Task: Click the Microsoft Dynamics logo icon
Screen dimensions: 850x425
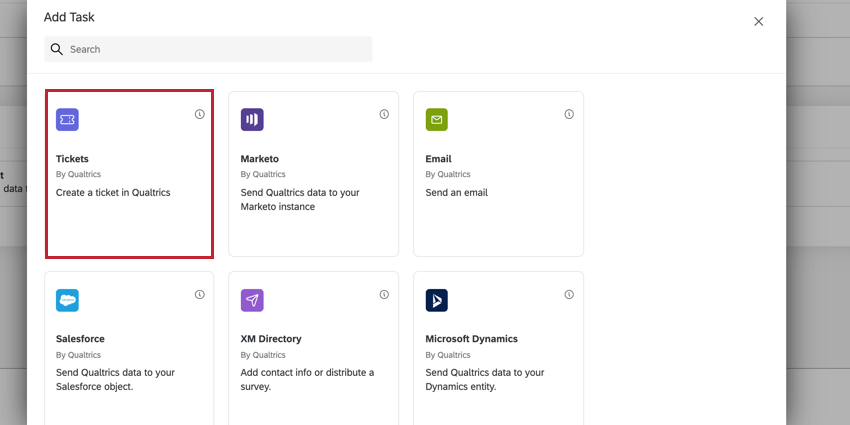Action: click(x=436, y=300)
